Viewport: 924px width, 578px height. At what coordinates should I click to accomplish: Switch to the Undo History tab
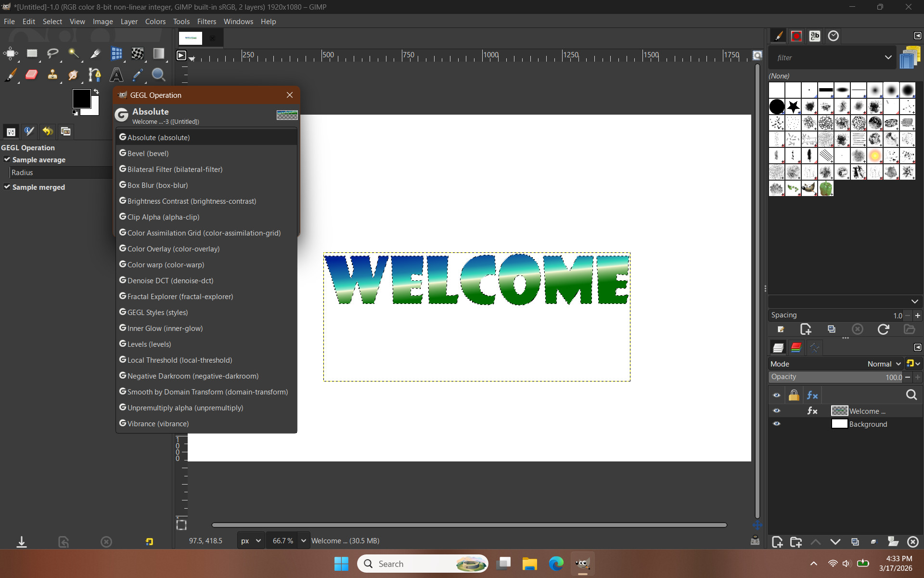tap(47, 131)
